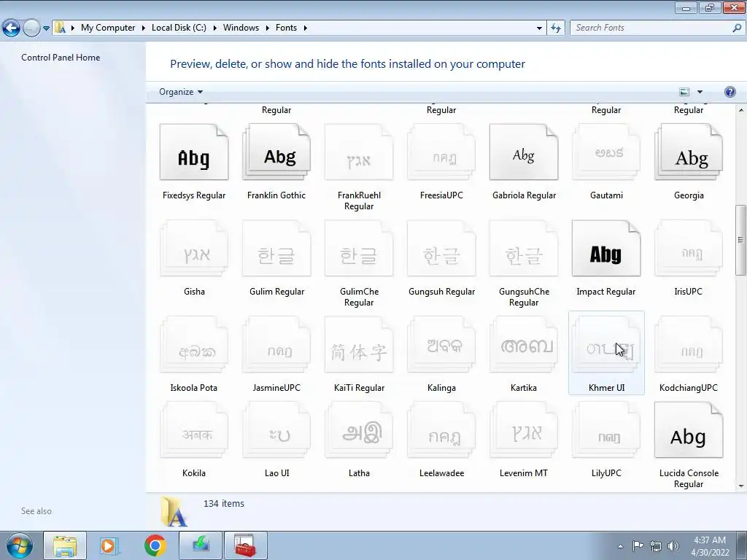Click the Back navigation button
Viewport: 747px width, 560px height.
[12, 28]
